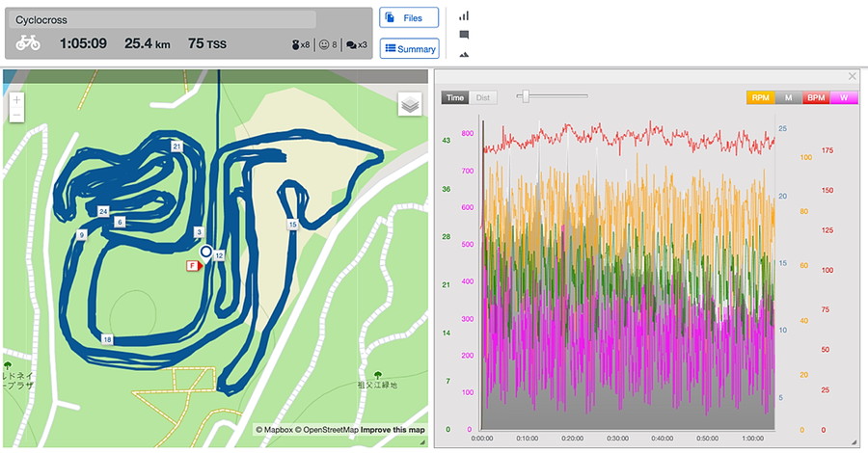Click the graph smoothing slider handle

tap(524, 95)
